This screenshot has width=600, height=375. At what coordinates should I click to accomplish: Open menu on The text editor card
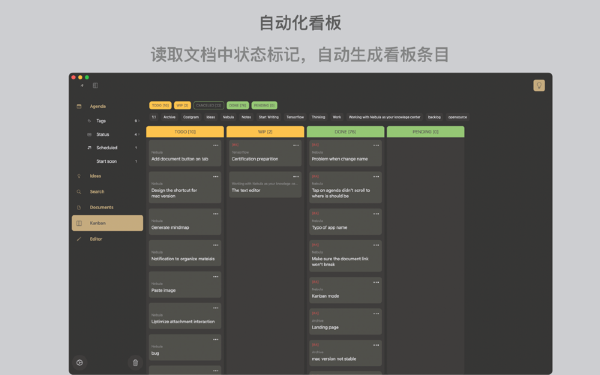[x=296, y=177]
